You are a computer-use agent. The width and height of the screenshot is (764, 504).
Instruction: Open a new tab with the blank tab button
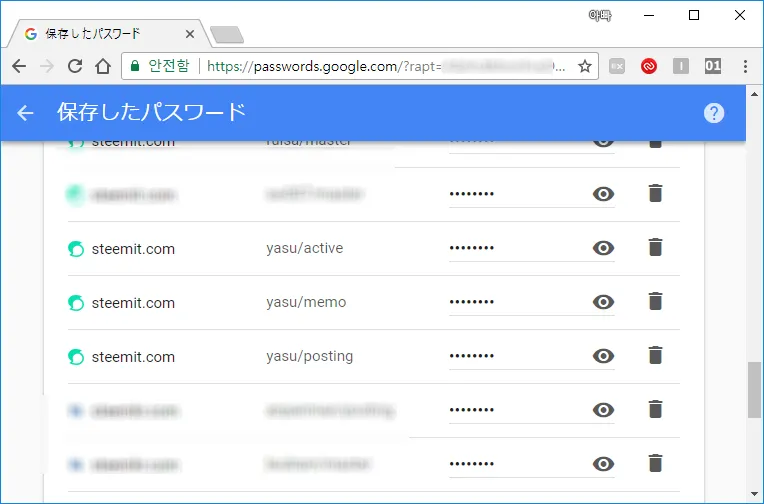tap(227, 35)
